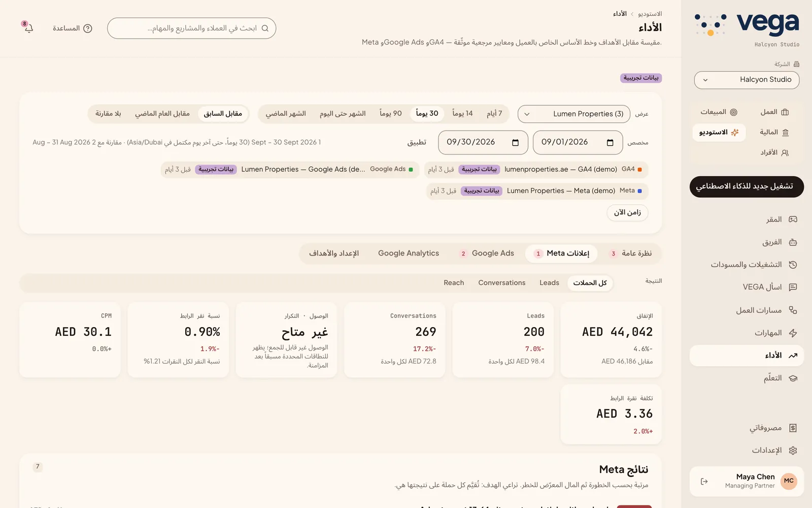Expand the Halcyon Studio company dropdown
The width and height of the screenshot is (812, 508).
747,80
